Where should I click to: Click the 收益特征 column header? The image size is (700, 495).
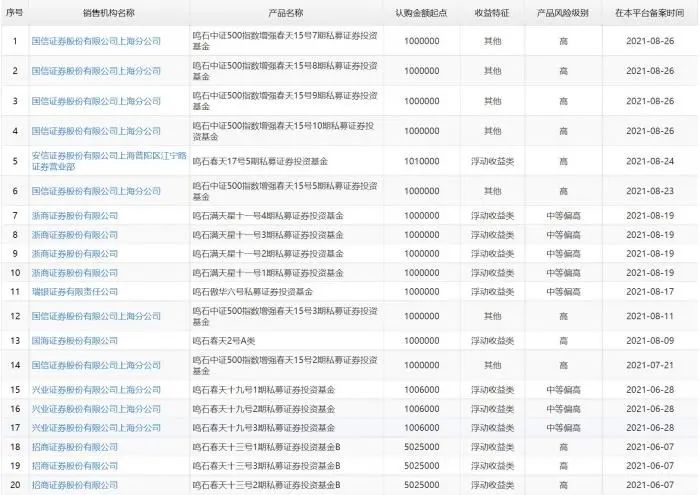[492, 12]
